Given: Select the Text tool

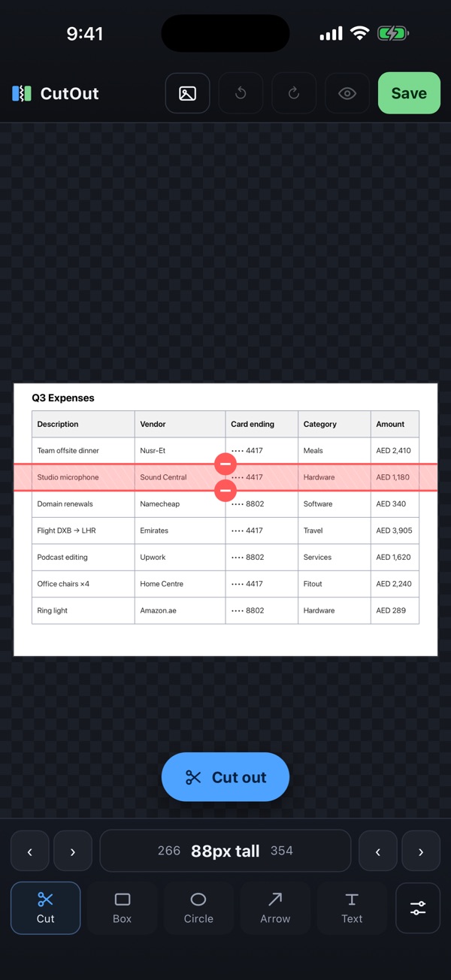Looking at the screenshot, I should click(352, 908).
